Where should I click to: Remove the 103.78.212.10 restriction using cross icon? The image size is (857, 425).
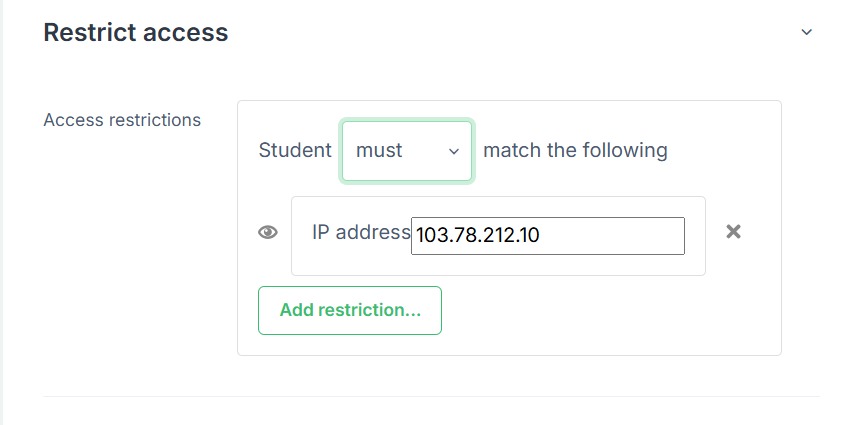733,232
